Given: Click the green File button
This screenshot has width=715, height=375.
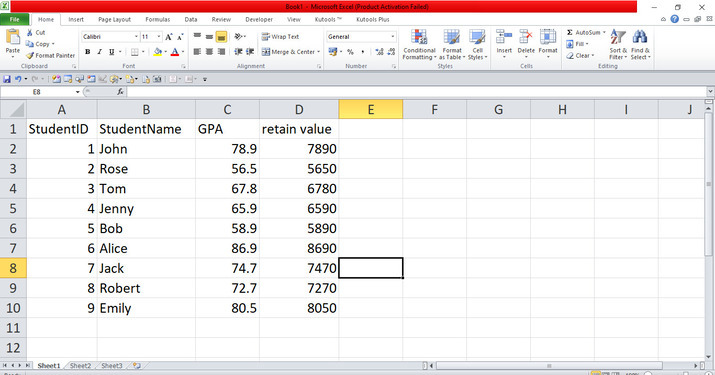Looking at the screenshot, I should pyautogui.click(x=15, y=20).
